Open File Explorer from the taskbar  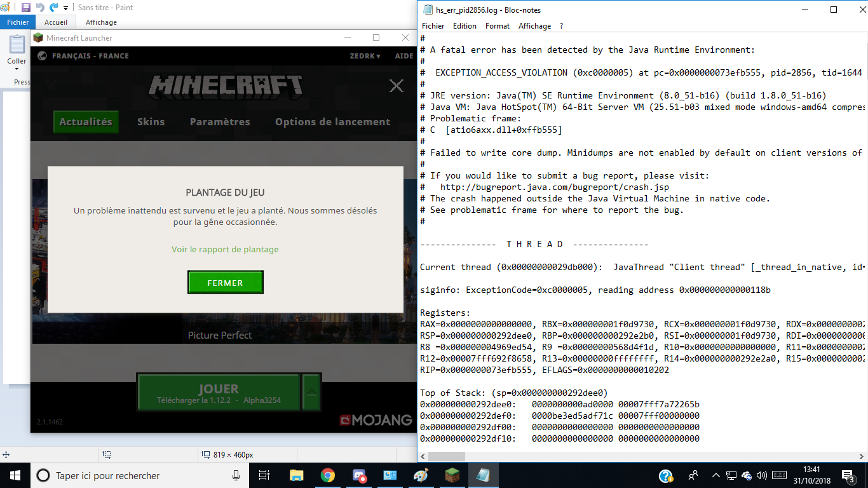coord(296,475)
